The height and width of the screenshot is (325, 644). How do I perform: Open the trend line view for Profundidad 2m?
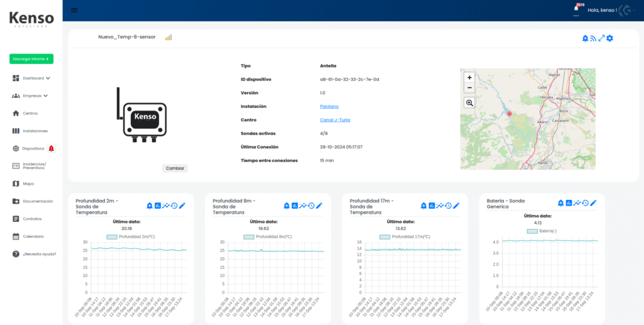tap(166, 206)
